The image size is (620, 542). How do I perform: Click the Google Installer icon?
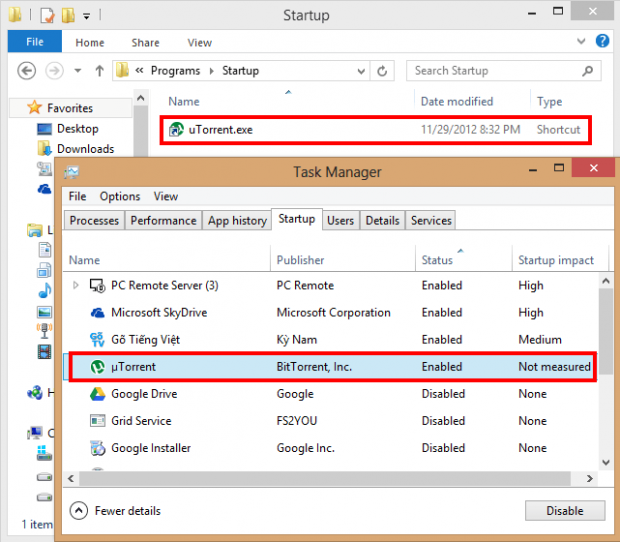(97, 448)
